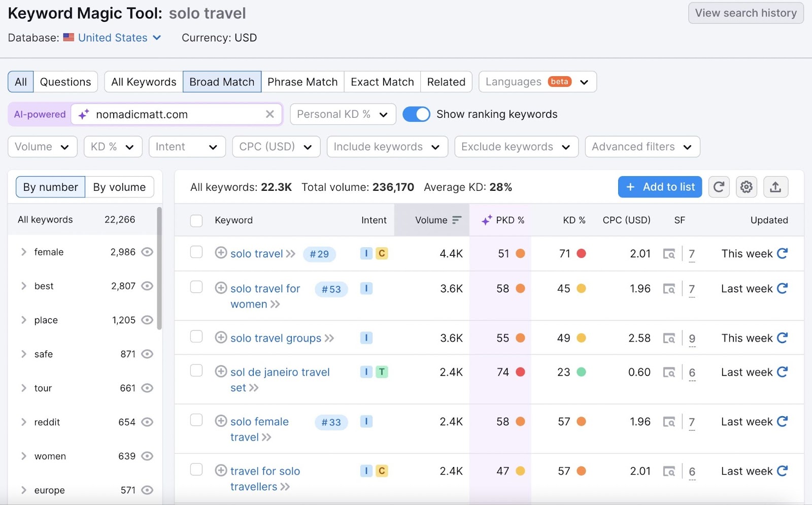Image resolution: width=812 pixels, height=505 pixels.
Task: Open Languages beta dropdown
Action: tap(537, 82)
